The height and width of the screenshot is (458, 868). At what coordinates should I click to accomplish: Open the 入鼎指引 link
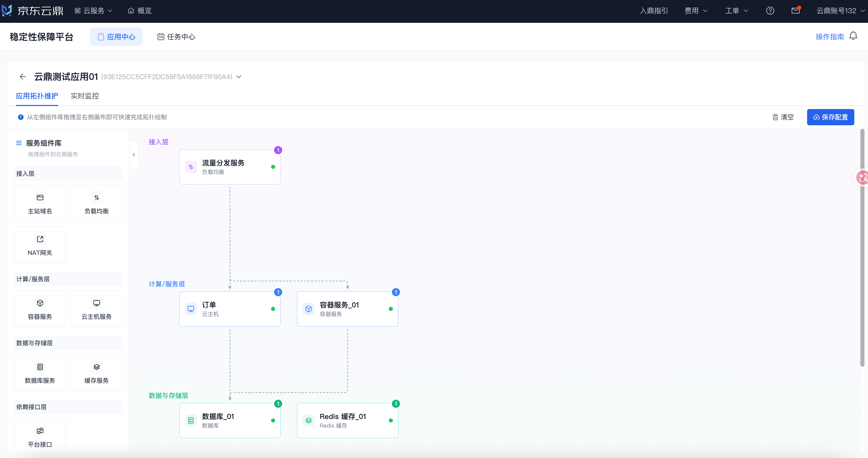click(654, 11)
